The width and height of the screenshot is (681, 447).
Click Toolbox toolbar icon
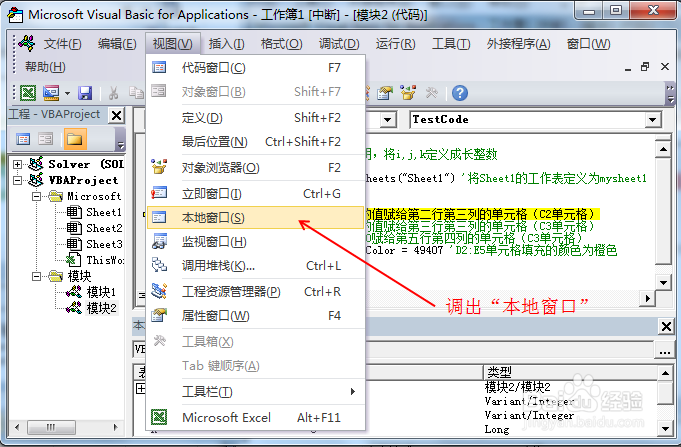coord(432,93)
